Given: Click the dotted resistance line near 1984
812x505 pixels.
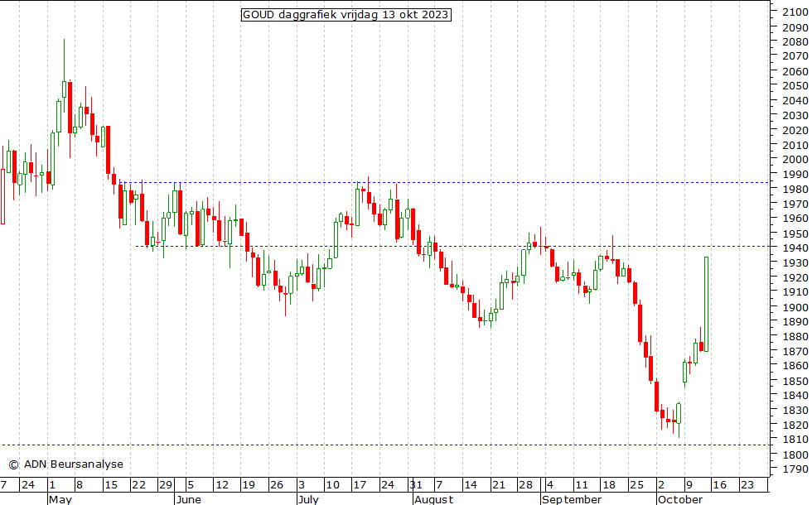Looking at the screenshot, I should (444, 183).
